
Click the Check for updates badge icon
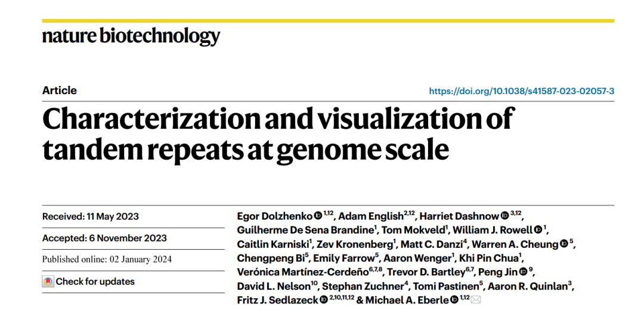point(48,281)
